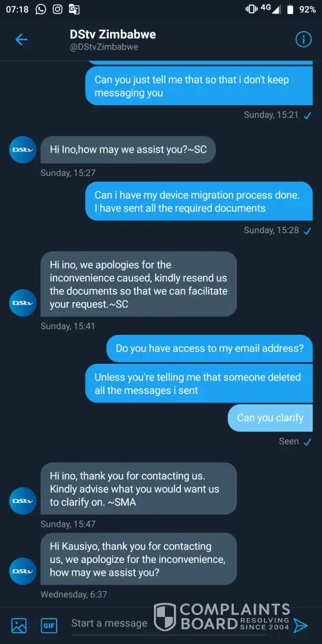Viewport: 322px width, 644px height.
Task: Tap WhatsApp notification icon in status bar
Action: 41,9
